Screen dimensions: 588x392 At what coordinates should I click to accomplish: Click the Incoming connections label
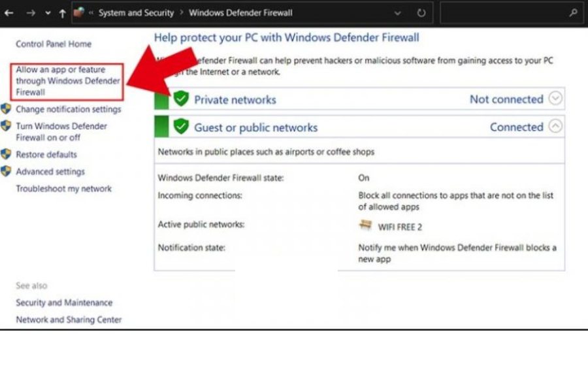(200, 195)
